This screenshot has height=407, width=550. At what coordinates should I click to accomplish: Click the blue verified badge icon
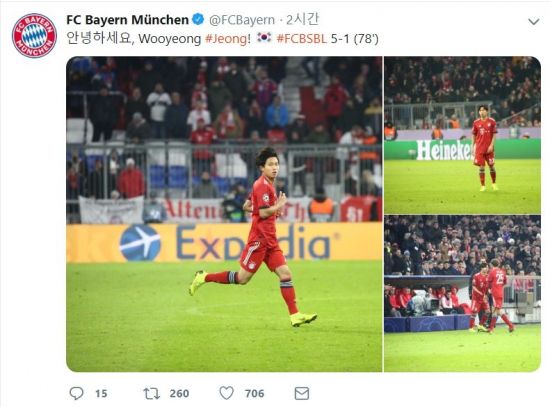pyautogui.click(x=199, y=19)
